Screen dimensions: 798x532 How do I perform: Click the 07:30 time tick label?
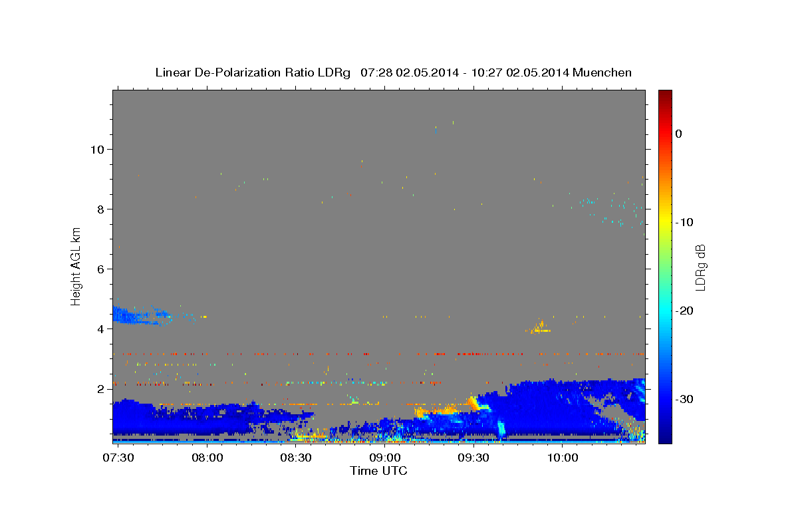(x=118, y=458)
